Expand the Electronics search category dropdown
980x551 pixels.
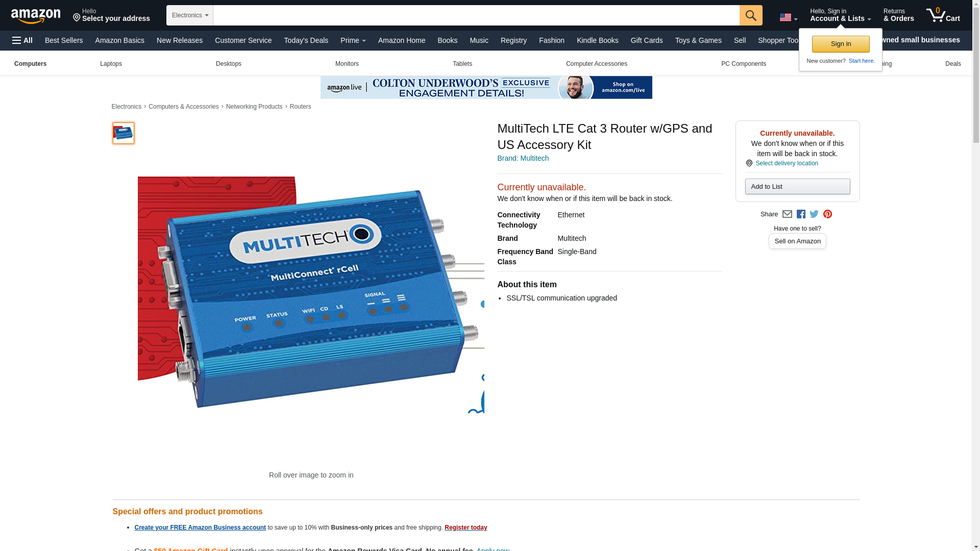pos(190,15)
